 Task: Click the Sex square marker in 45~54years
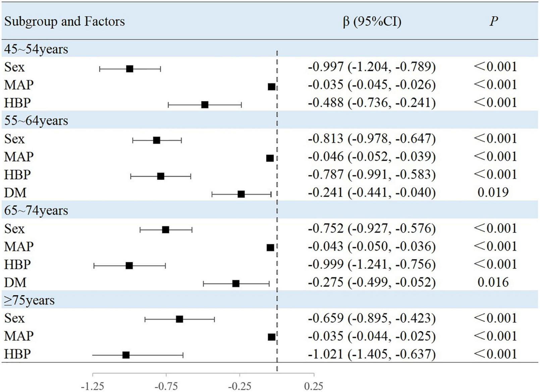(x=130, y=69)
